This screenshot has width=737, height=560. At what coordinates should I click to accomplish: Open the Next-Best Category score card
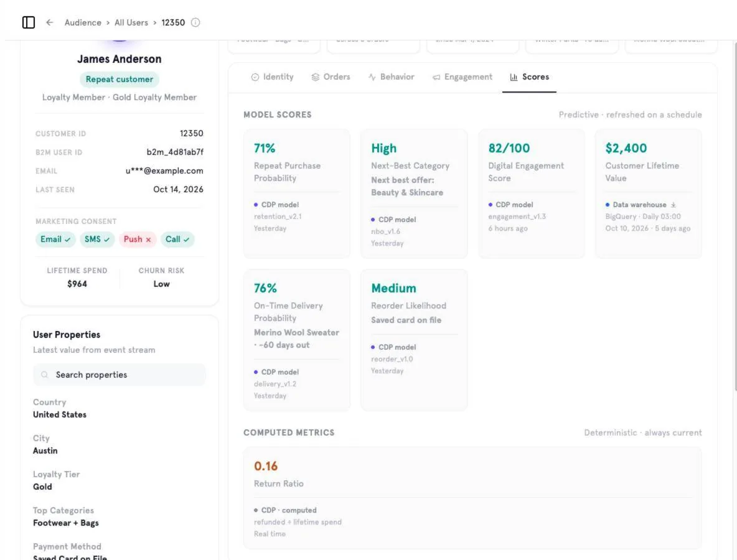coord(413,194)
